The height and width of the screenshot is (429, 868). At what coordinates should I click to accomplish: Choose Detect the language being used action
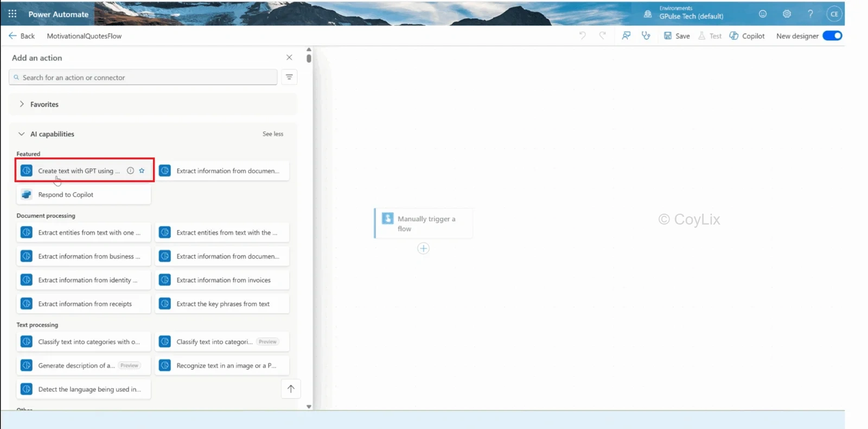click(84, 389)
